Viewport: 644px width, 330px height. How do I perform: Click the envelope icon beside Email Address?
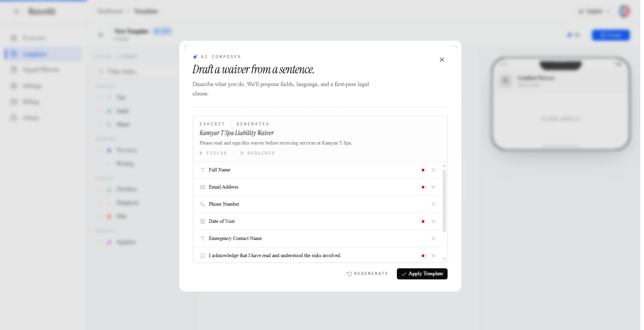tap(203, 187)
